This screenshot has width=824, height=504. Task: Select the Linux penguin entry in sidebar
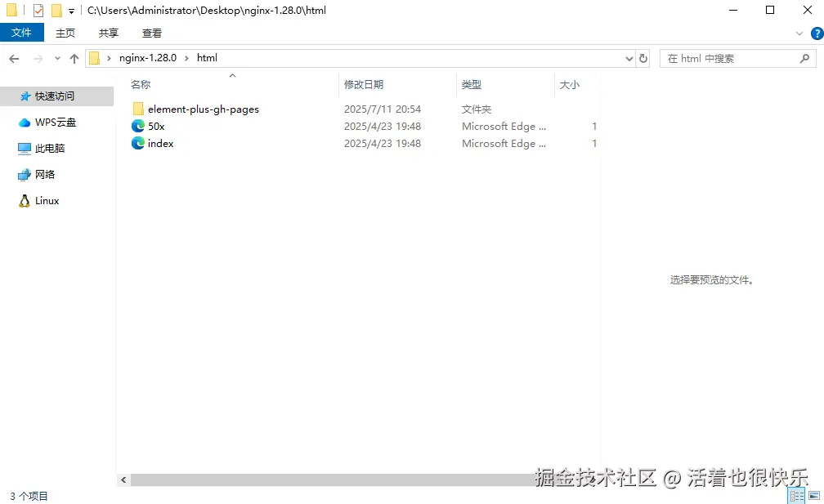click(x=47, y=200)
